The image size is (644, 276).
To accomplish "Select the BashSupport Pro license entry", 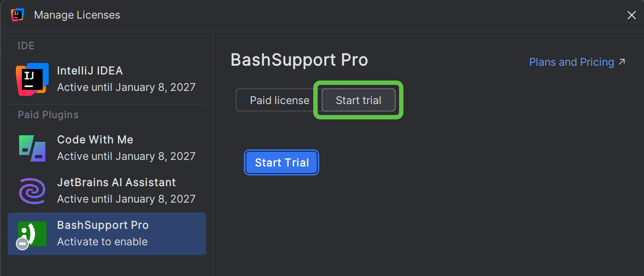I will point(126,233).
